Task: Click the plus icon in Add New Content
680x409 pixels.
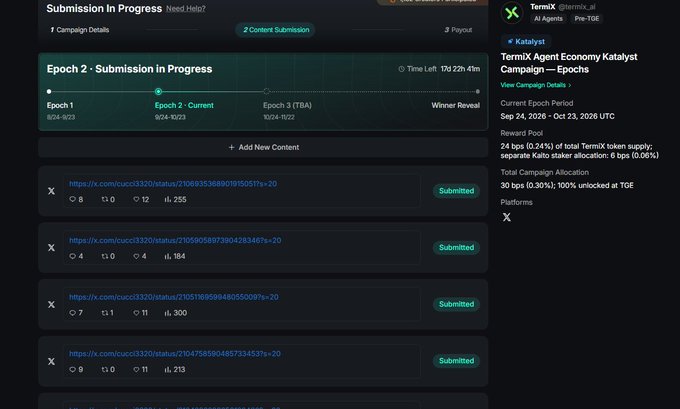Action: (232, 147)
